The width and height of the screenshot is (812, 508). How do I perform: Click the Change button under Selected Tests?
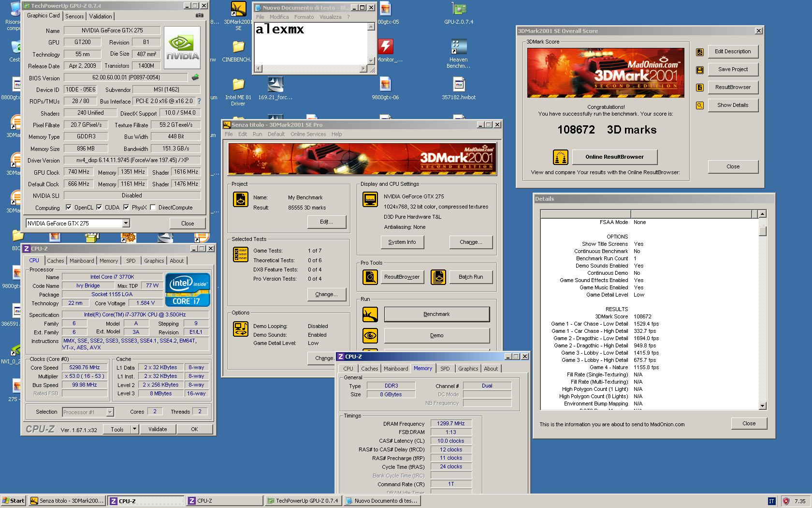point(326,295)
